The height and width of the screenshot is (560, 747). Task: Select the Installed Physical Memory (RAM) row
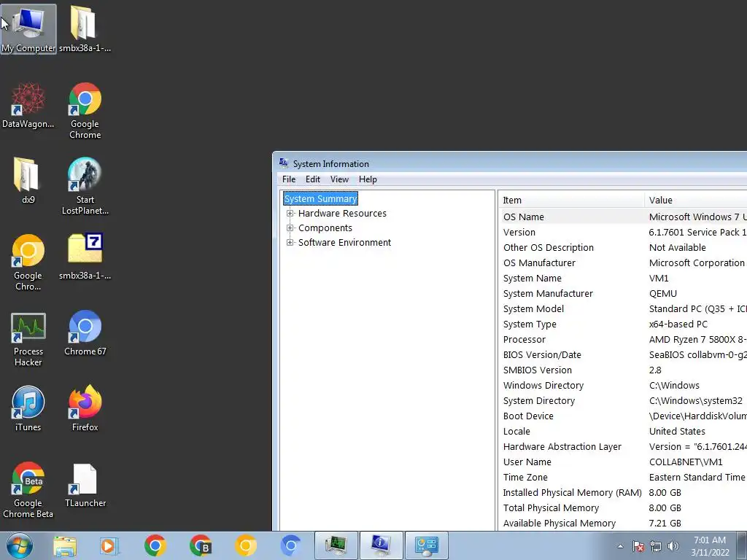coord(623,493)
